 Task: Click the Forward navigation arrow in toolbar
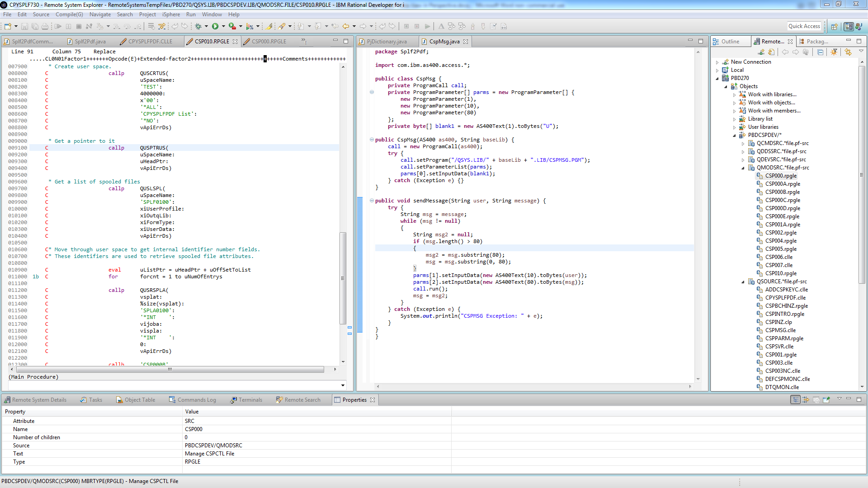(363, 26)
